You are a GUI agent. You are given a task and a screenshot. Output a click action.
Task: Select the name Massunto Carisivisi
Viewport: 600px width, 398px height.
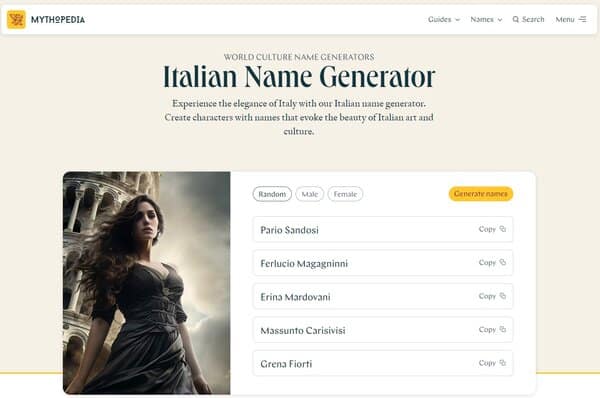[303, 330]
